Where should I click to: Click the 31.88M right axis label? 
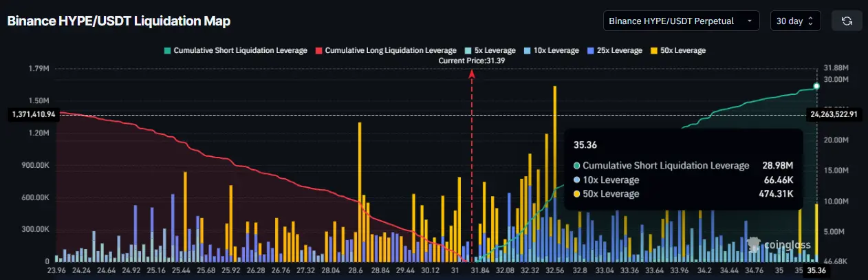(836, 68)
